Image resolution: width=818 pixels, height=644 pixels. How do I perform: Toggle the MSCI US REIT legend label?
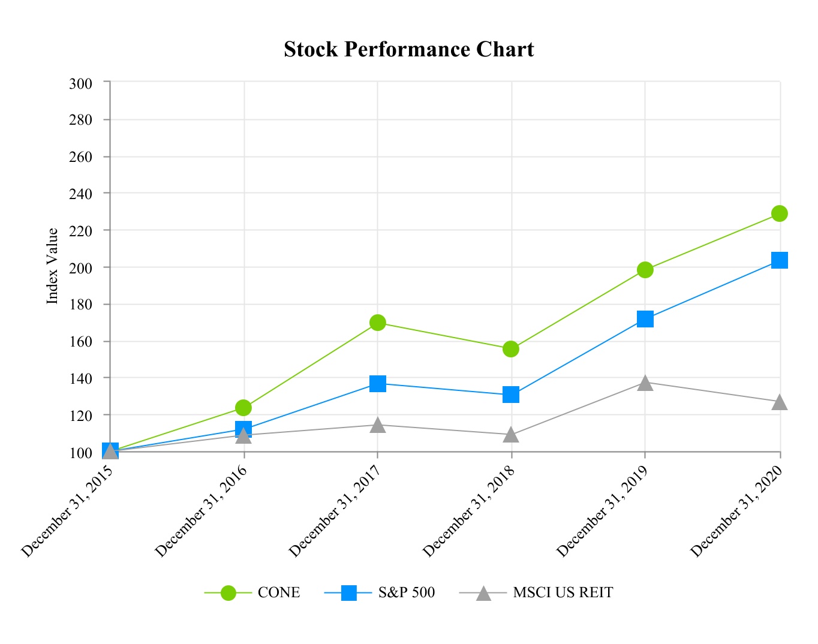tap(563, 593)
